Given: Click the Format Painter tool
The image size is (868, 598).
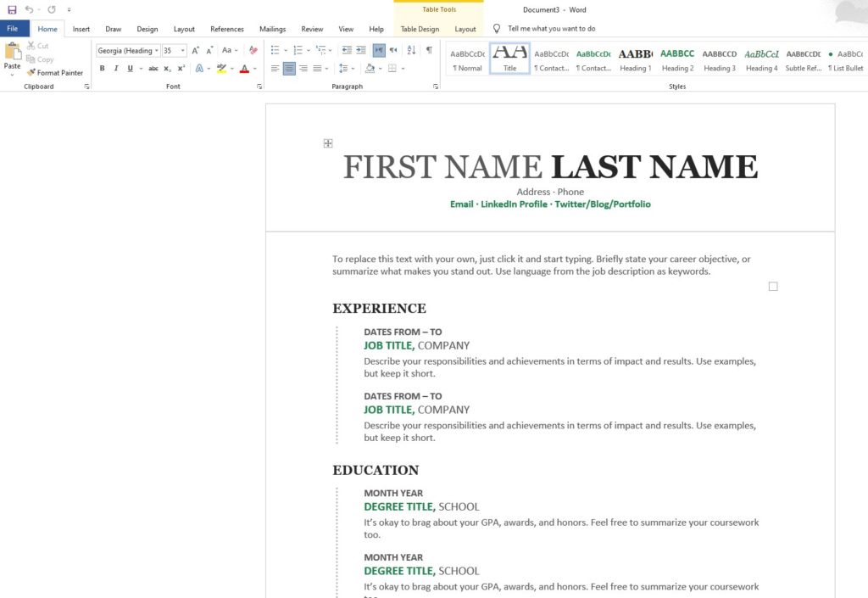Looking at the screenshot, I should tap(55, 73).
